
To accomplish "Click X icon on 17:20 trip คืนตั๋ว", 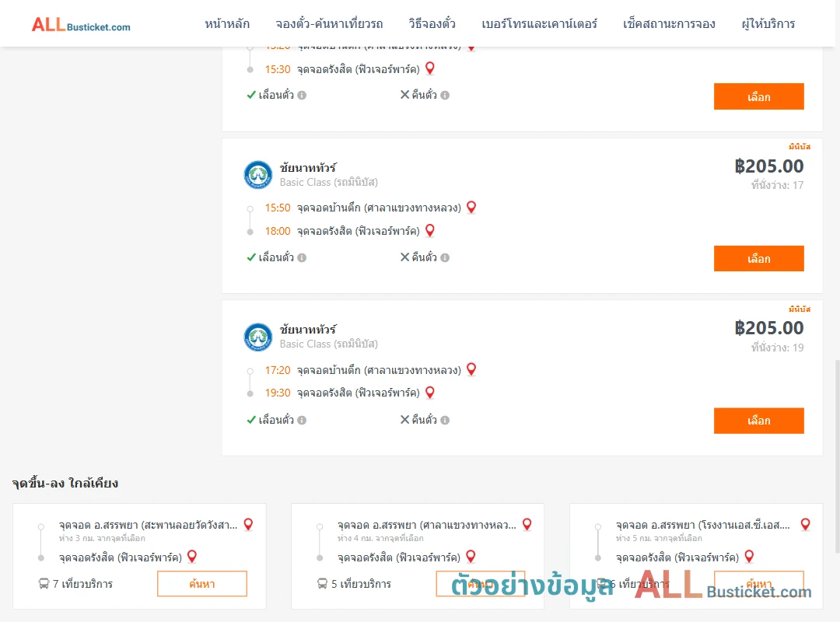I will click(x=405, y=420).
